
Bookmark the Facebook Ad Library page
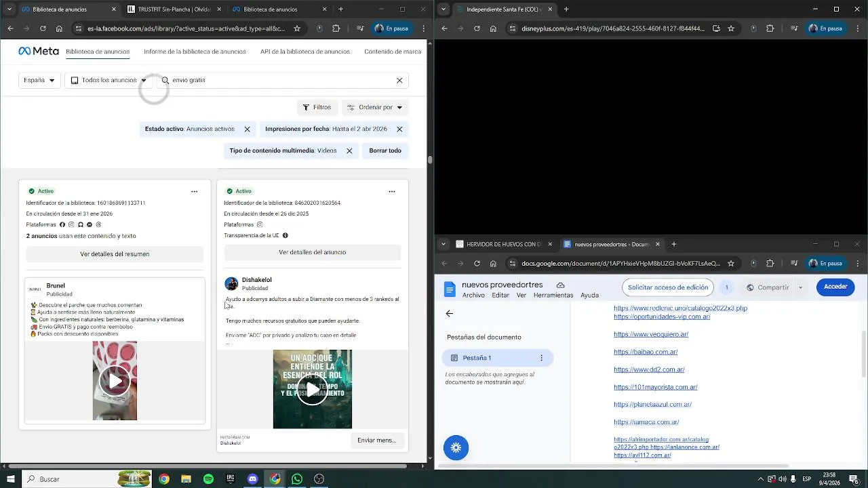point(296,28)
